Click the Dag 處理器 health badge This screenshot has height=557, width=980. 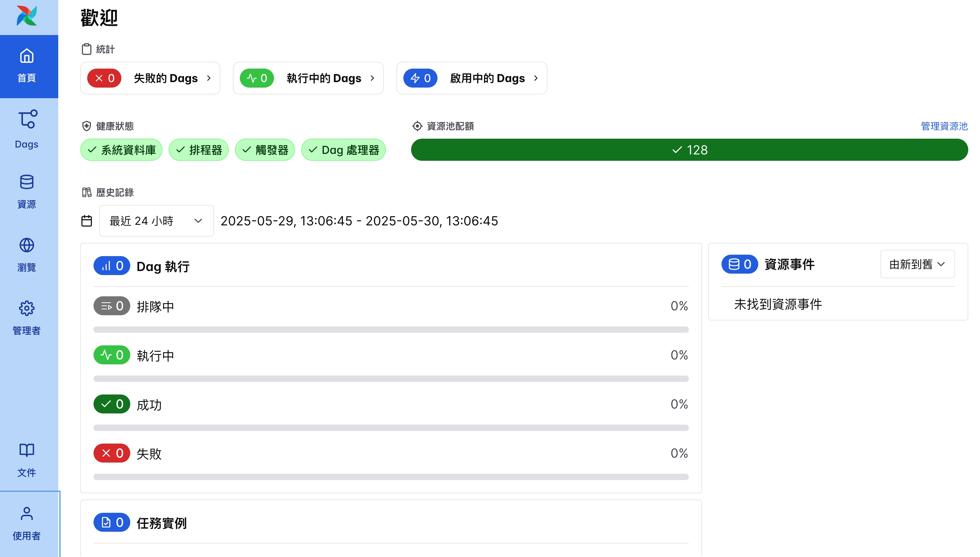pos(344,150)
